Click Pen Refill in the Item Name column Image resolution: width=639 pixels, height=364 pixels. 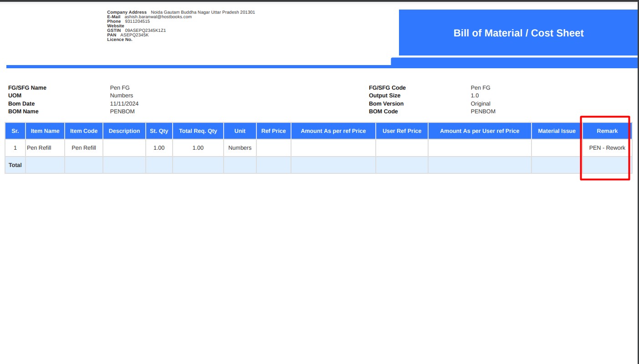(x=39, y=148)
